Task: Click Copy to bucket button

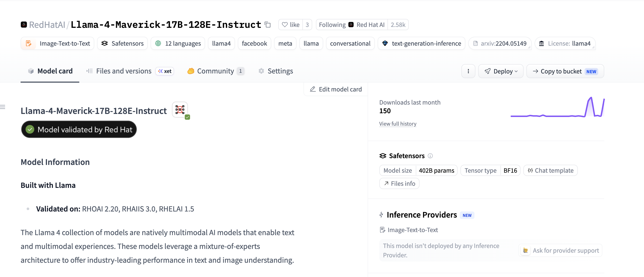Action: click(565, 71)
